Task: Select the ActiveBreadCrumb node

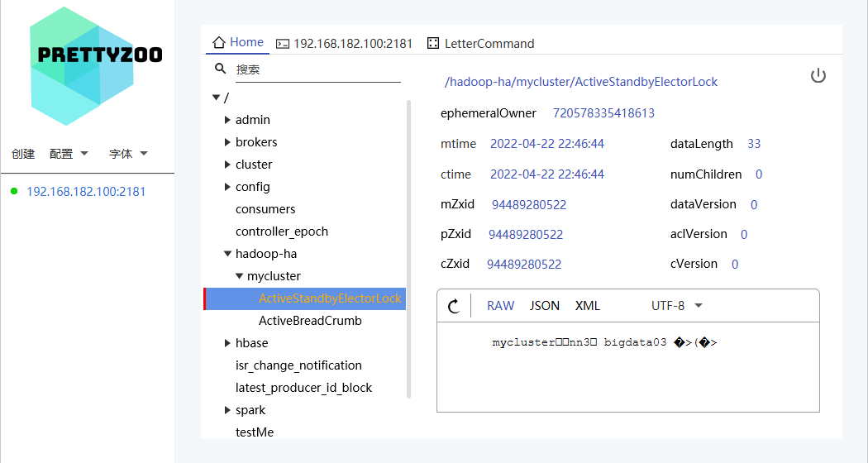Action: (310, 321)
